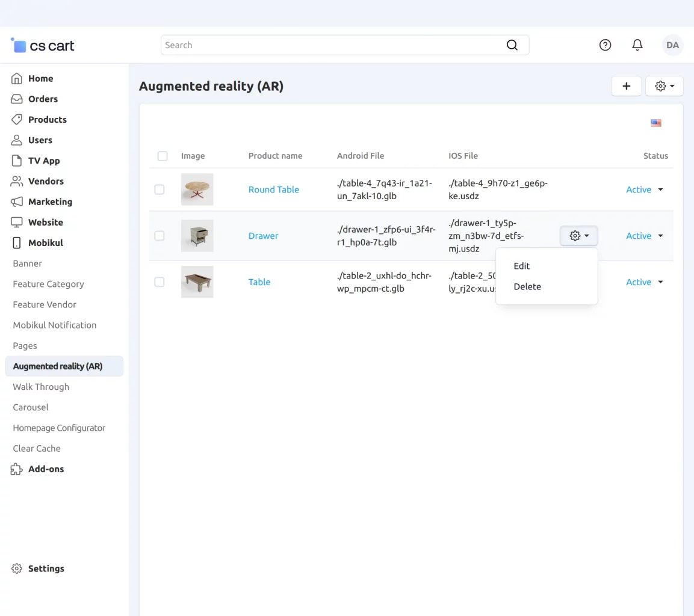This screenshot has height=616, width=694.
Task: Click the US flag language icon
Action: coord(656,123)
